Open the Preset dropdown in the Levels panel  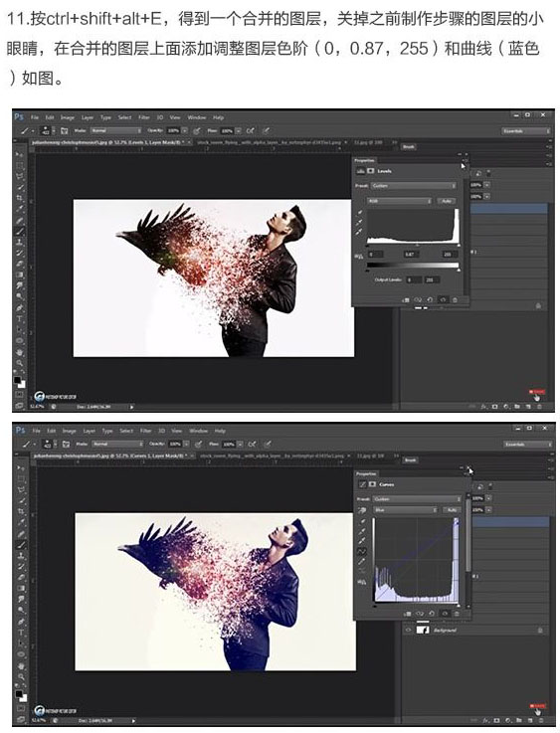click(x=413, y=186)
